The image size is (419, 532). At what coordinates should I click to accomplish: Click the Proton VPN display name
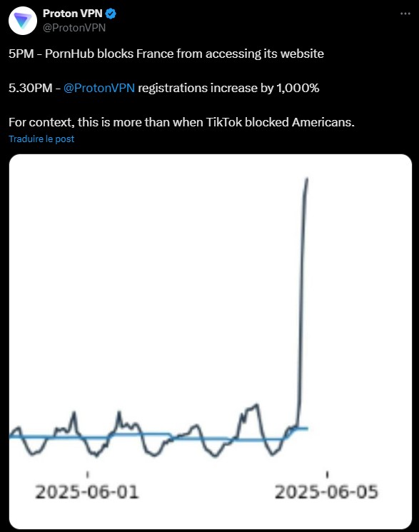point(73,14)
